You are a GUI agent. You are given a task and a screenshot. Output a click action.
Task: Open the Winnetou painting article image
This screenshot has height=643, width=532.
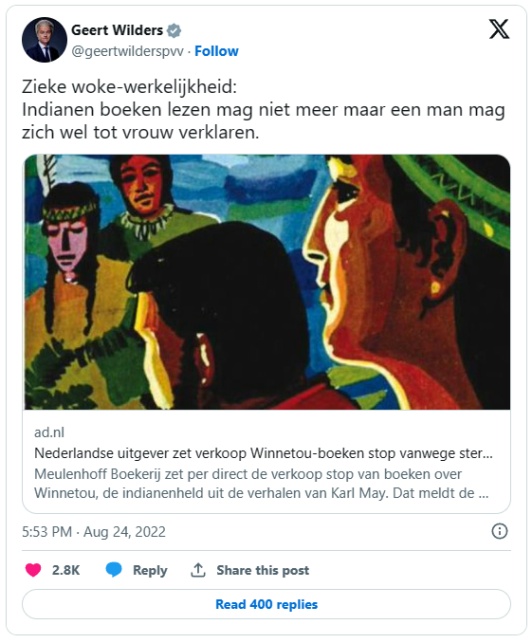(x=267, y=282)
